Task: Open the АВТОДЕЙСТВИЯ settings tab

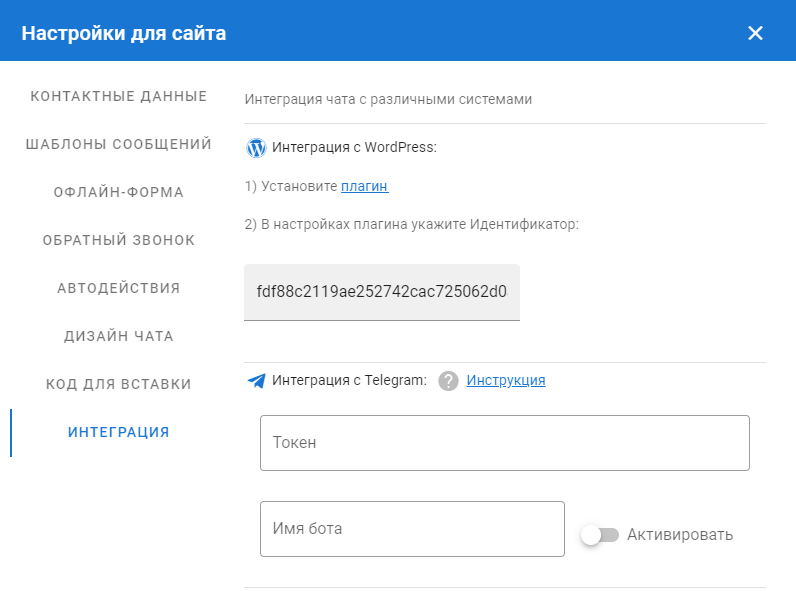Action: pyautogui.click(x=118, y=288)
